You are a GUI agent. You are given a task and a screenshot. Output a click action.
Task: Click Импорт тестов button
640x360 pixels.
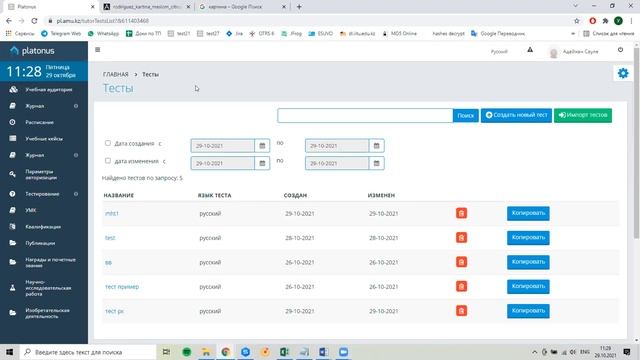point(582,115)
